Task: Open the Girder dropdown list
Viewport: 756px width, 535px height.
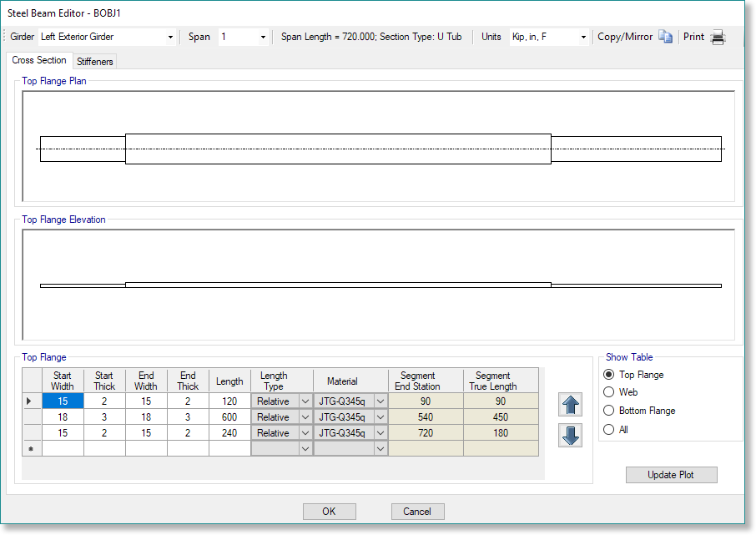Action: coord(170,38)
